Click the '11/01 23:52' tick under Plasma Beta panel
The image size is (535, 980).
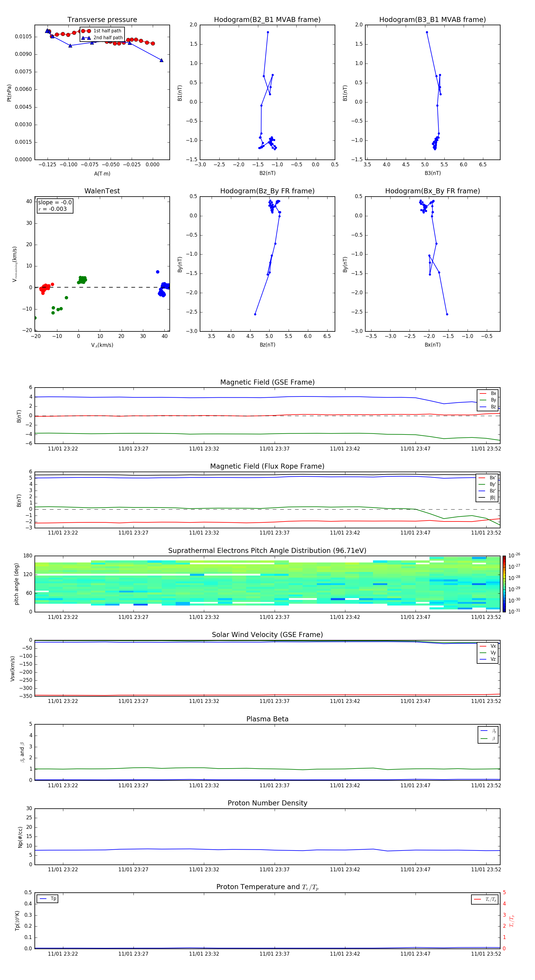pos(486,785)
